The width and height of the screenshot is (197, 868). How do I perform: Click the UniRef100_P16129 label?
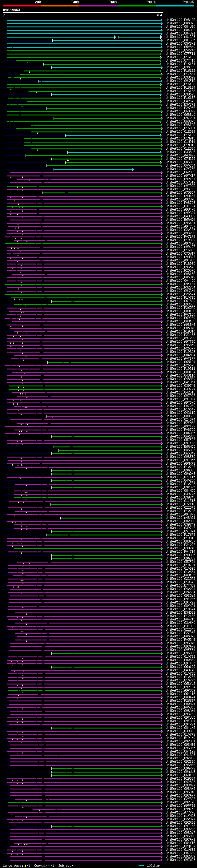tap(180, 135)
